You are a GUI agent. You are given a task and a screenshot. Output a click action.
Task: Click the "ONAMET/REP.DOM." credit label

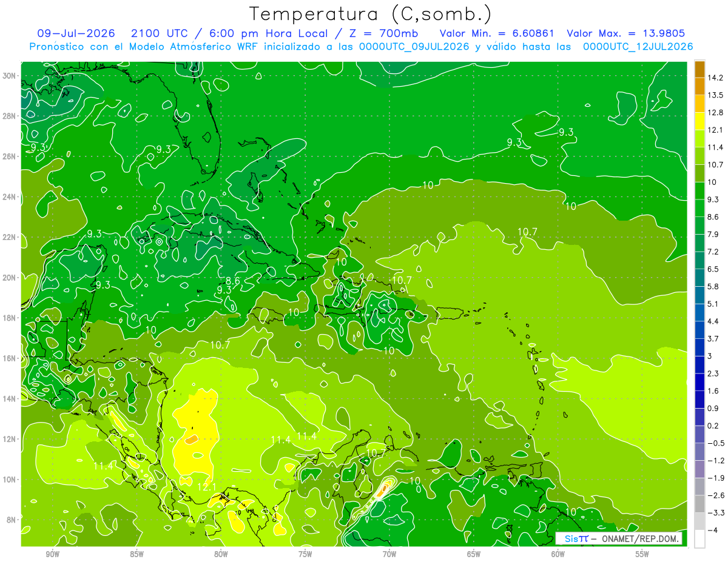[640, 538]
